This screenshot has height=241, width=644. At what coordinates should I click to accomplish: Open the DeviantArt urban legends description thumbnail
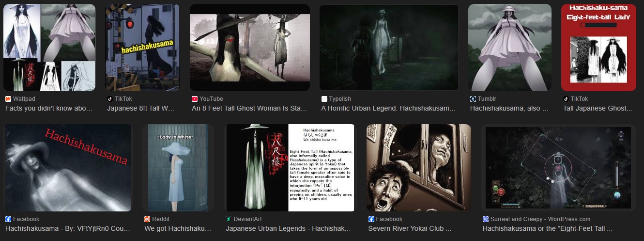click(x=290, y=168)
